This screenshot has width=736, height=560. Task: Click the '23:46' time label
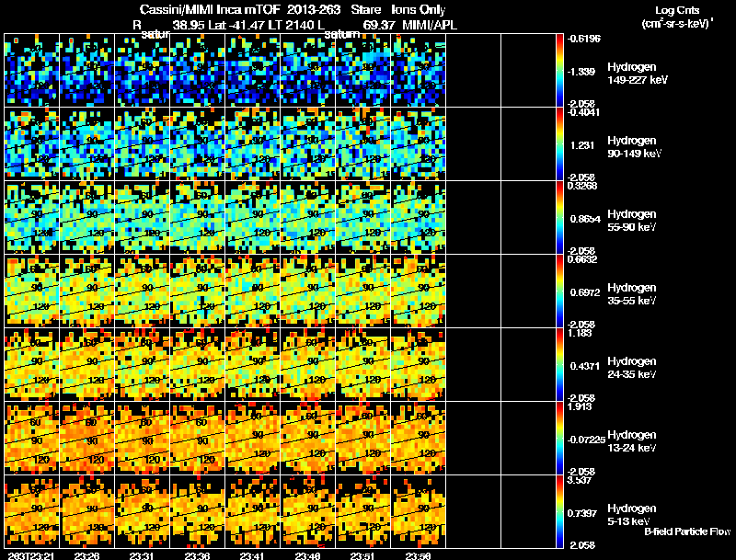click(307, 556)
